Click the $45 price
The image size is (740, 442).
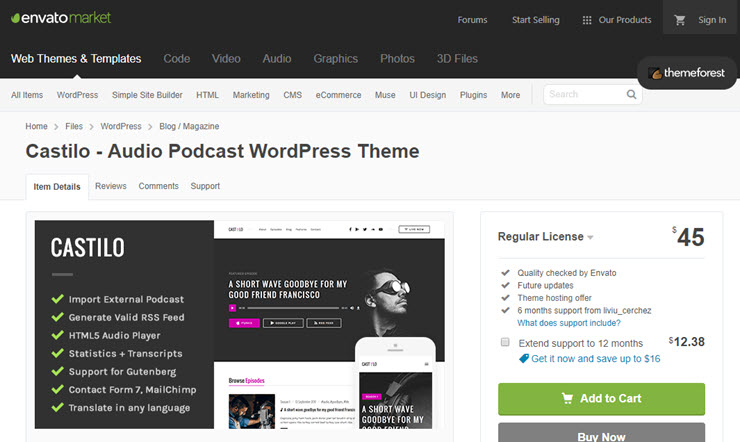(688, 237)
